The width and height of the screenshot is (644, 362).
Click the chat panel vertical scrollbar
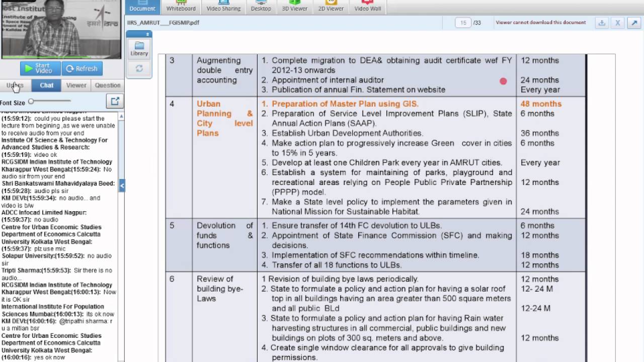click(121, 236)
